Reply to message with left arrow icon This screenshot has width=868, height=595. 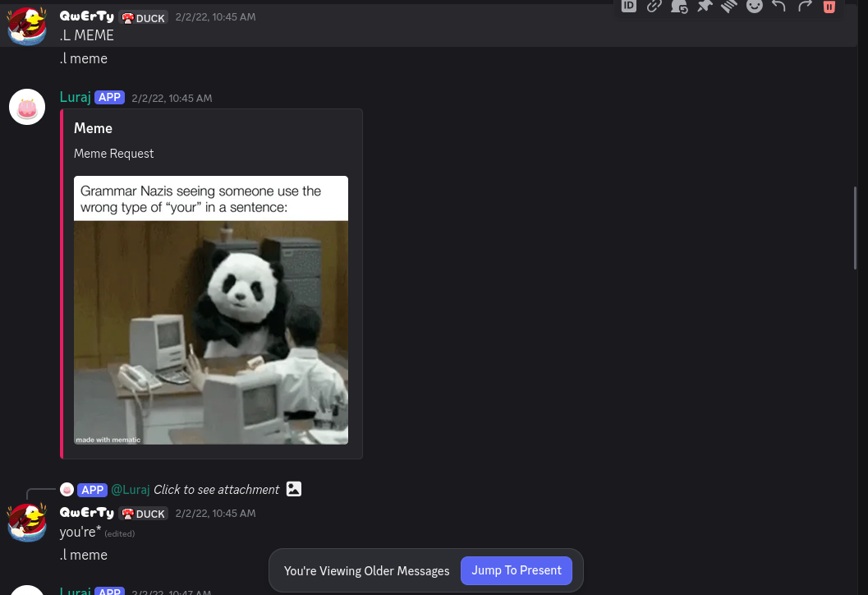click(778, 6)
